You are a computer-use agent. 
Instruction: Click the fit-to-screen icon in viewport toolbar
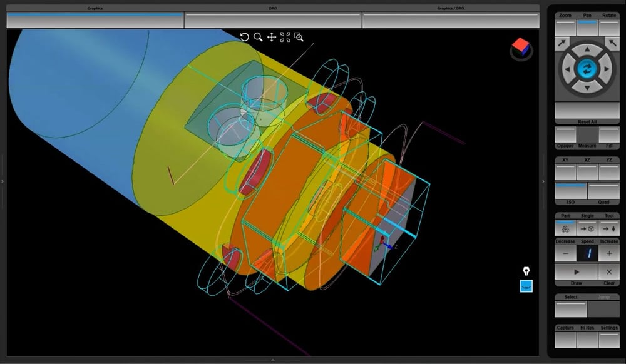tap(285, 38)
